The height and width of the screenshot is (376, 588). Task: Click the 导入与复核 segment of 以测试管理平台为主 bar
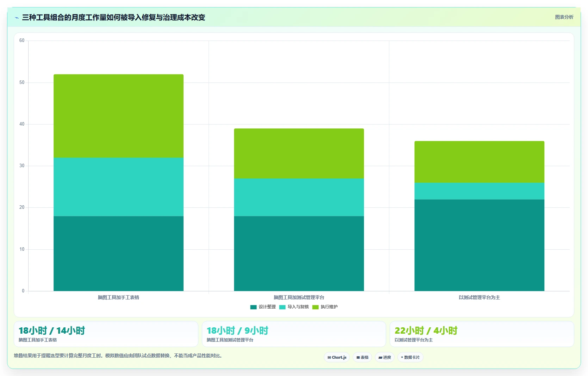[x=479, y=191]
